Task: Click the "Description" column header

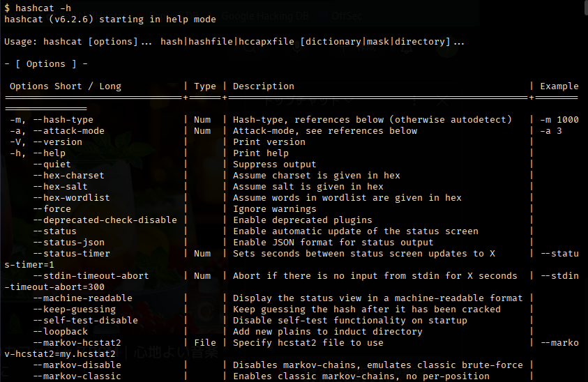Action: tap(264, 86)
